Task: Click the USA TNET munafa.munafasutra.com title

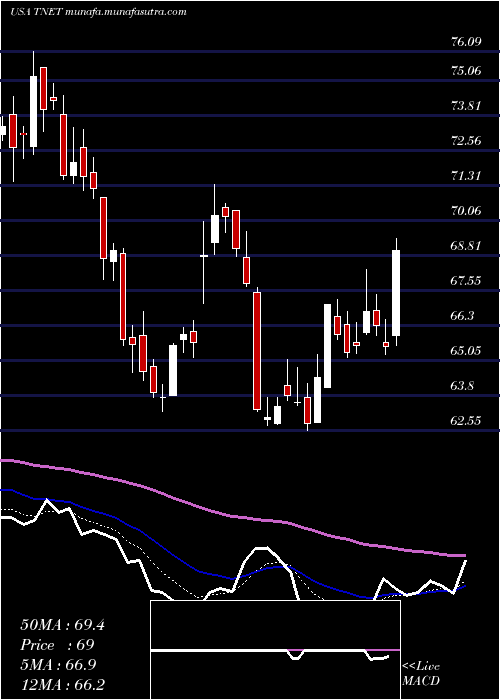Action: pyautogui.click(x=98, y=12)
